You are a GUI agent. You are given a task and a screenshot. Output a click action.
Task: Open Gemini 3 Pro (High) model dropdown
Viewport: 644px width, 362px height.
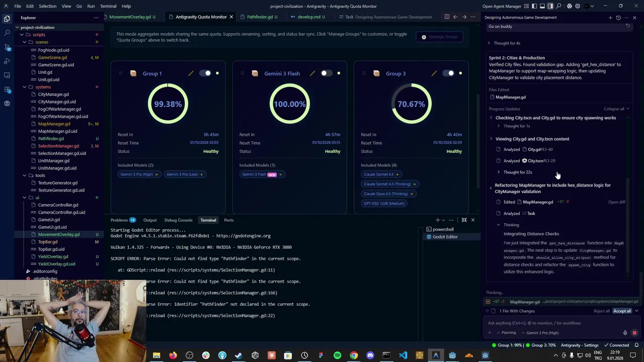click(x=540, y=333)
